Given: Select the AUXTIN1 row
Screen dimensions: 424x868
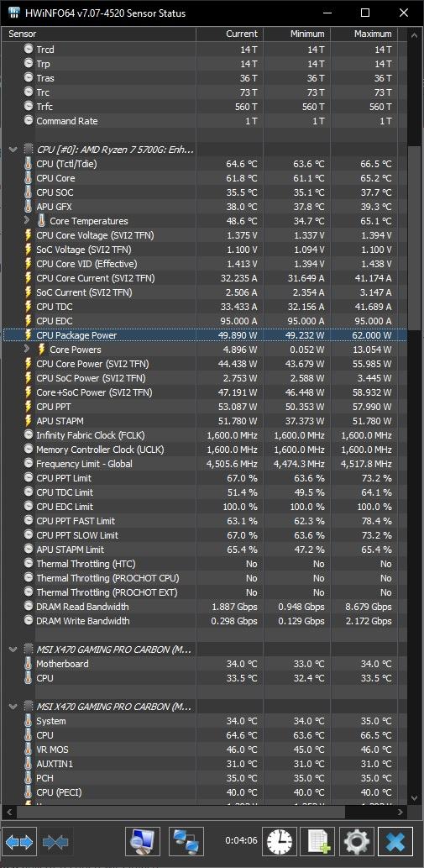Looking at the screenshot, I should (x=205, y=764).
